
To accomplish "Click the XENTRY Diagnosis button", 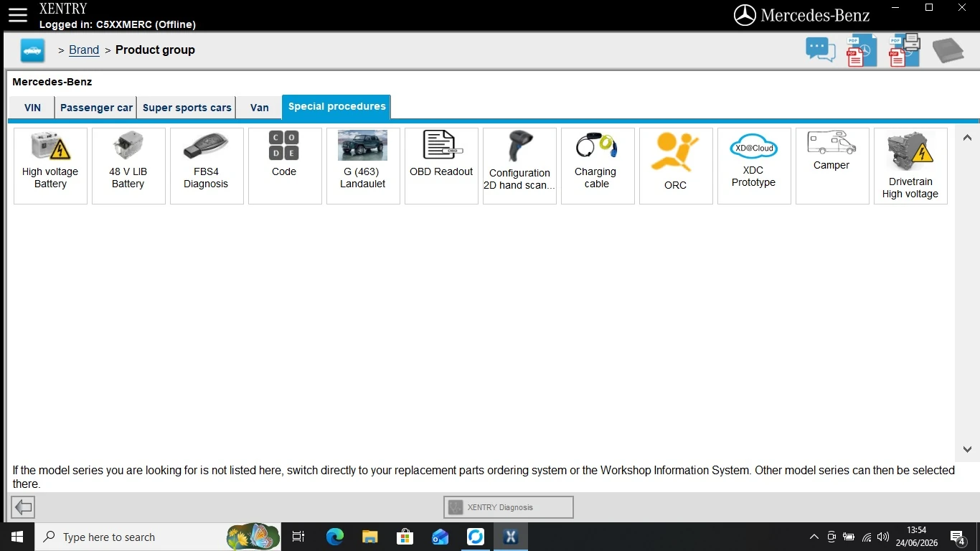I will point(509,507).
